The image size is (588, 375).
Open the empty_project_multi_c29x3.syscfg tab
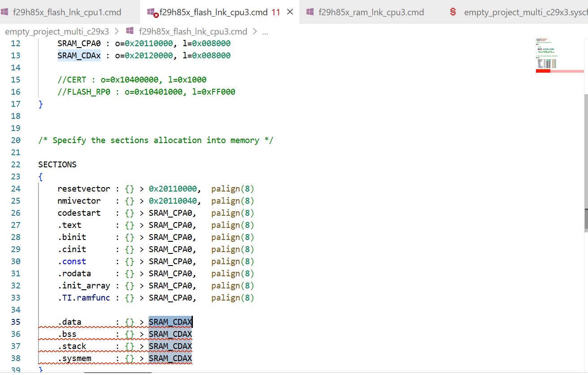516,12
